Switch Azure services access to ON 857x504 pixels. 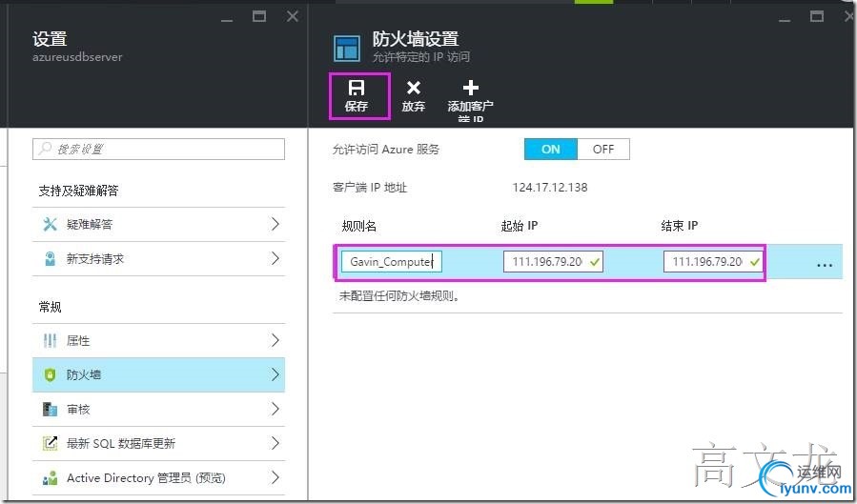(550, 149)
